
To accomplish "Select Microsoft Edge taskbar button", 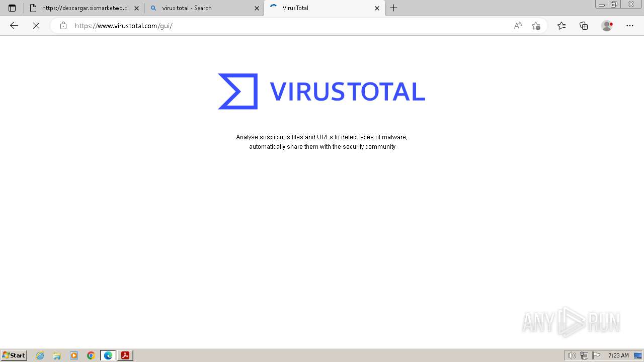I will click(108, 355).
